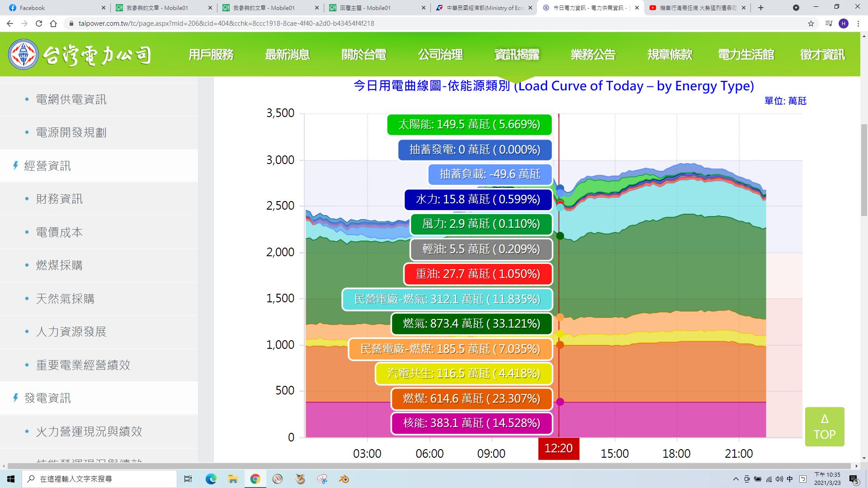Open the 用戶服務 menu
Screen dimensions: 868x488
(x=211, y=55)
